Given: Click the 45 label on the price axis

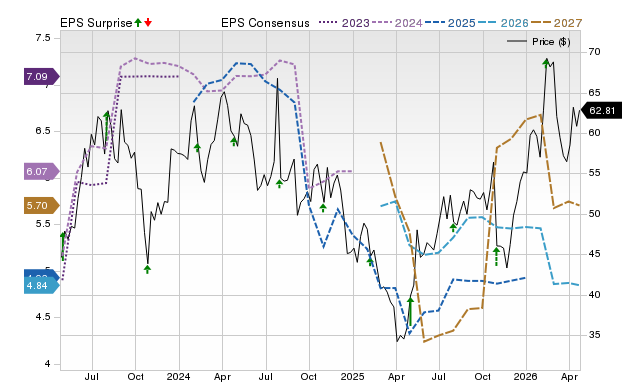Looking at the screenshot, I should point(594,254).
